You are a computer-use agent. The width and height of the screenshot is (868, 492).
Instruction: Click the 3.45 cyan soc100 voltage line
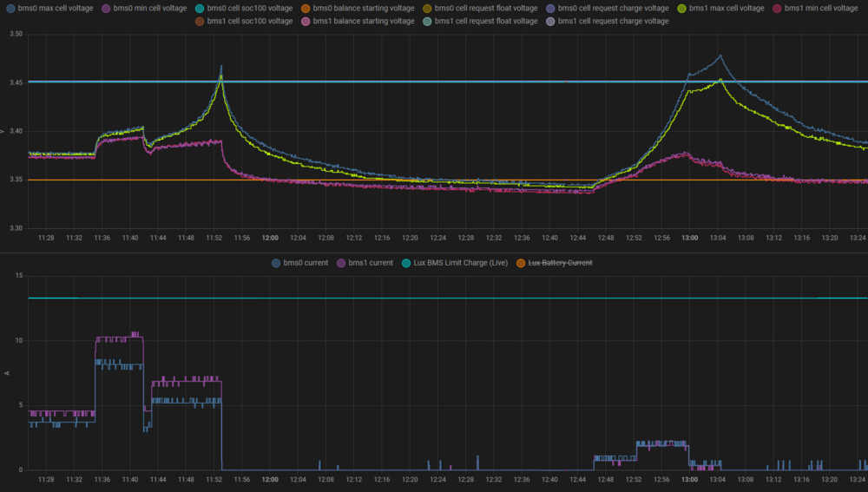click(434, 82)
